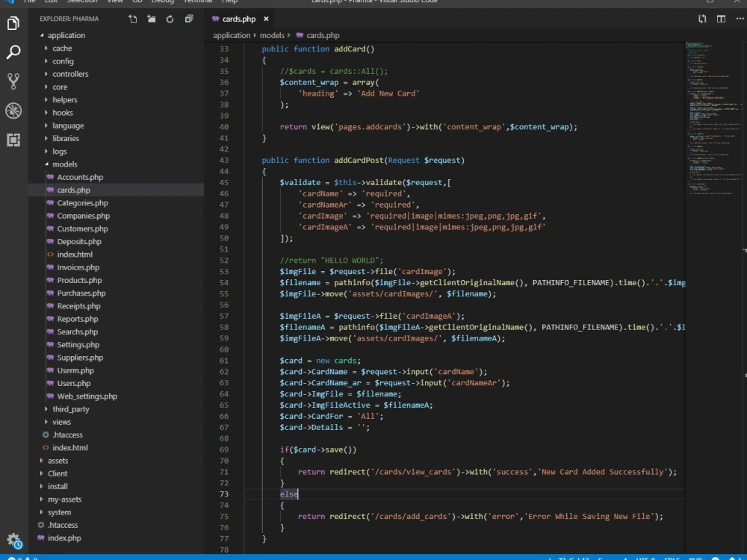Open the Explorer view in activity bar
This screenshot has width=747, height=560.
[x=13, y=23]
